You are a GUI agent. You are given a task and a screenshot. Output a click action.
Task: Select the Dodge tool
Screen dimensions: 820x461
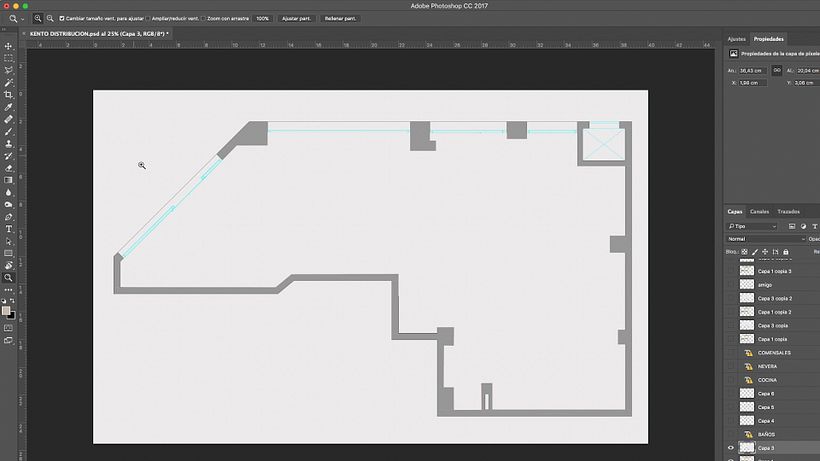pos(8,205)
